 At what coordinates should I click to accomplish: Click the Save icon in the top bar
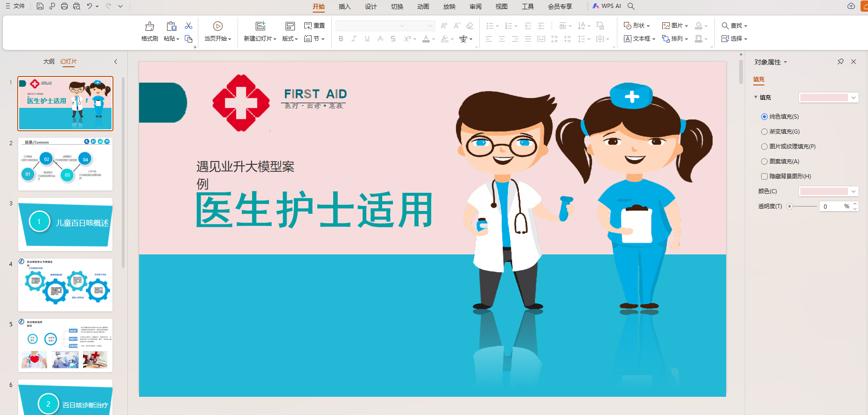[x=40, y=7]
